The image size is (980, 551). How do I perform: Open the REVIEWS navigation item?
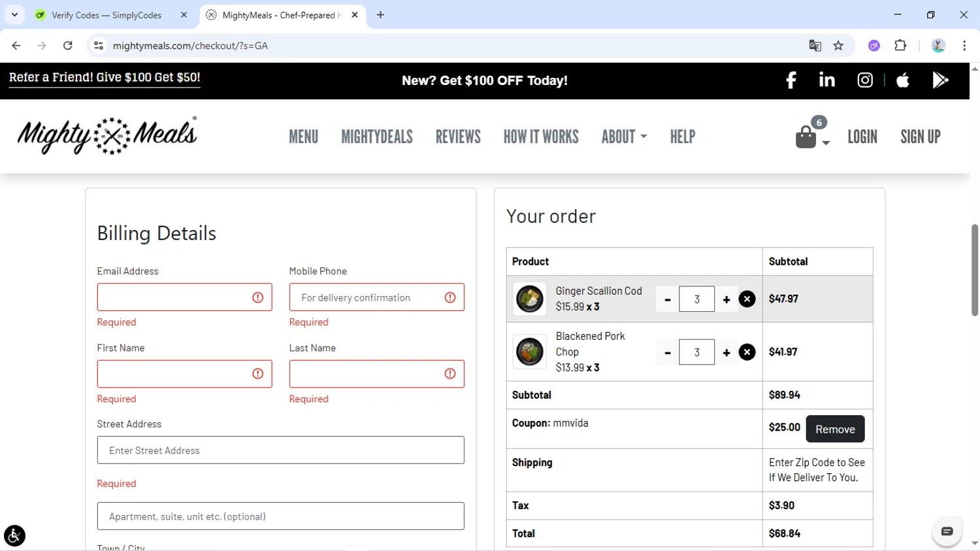(x=458, y=137)
